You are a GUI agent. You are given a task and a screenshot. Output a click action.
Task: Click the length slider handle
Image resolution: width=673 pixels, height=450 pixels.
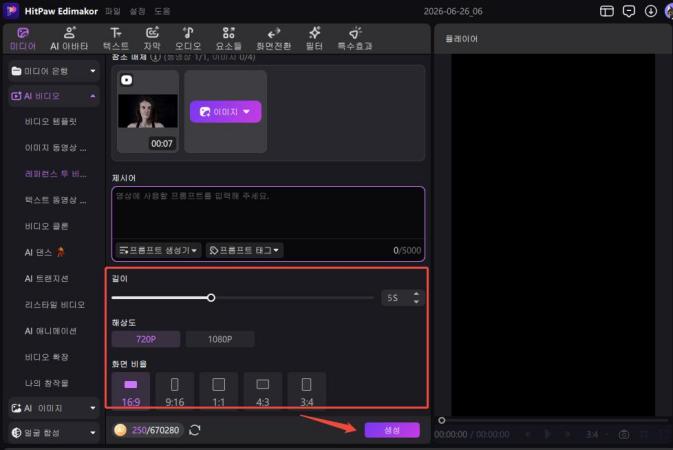(x=211, y=298)
